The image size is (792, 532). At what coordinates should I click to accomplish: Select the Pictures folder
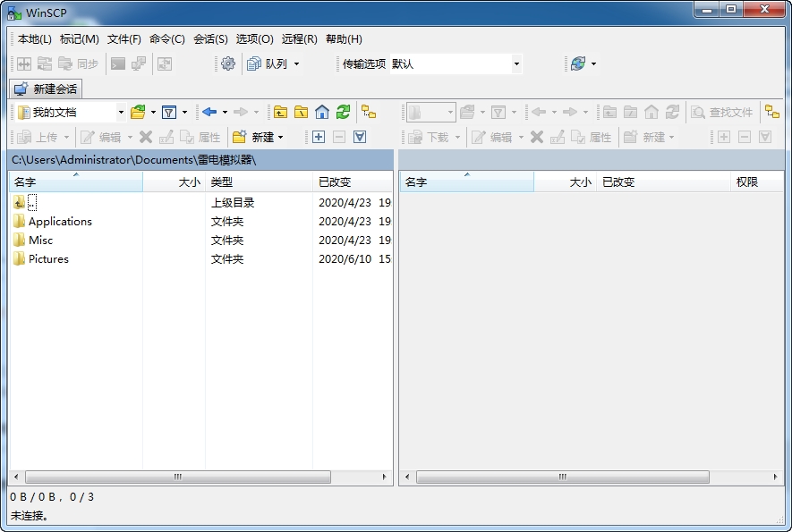[48, 259]
